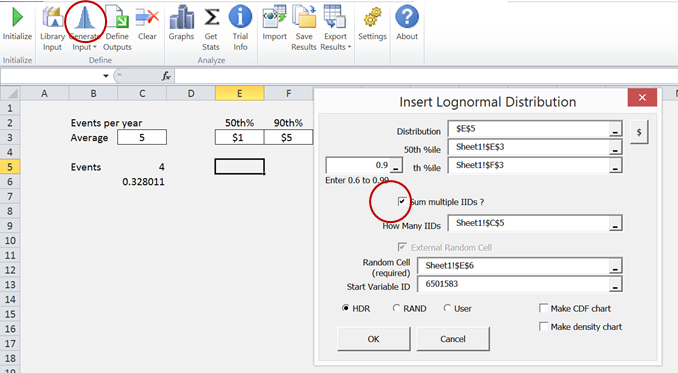Click the Events per year cell
This screenshot has width=678, height=373.
pos(106,123)
